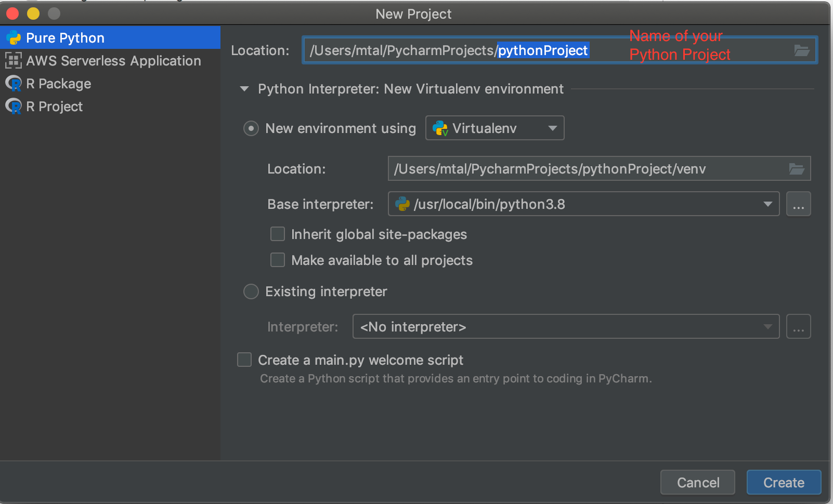Click the folder icon for the venv Location
833x504 pixels.
point(797,168)
